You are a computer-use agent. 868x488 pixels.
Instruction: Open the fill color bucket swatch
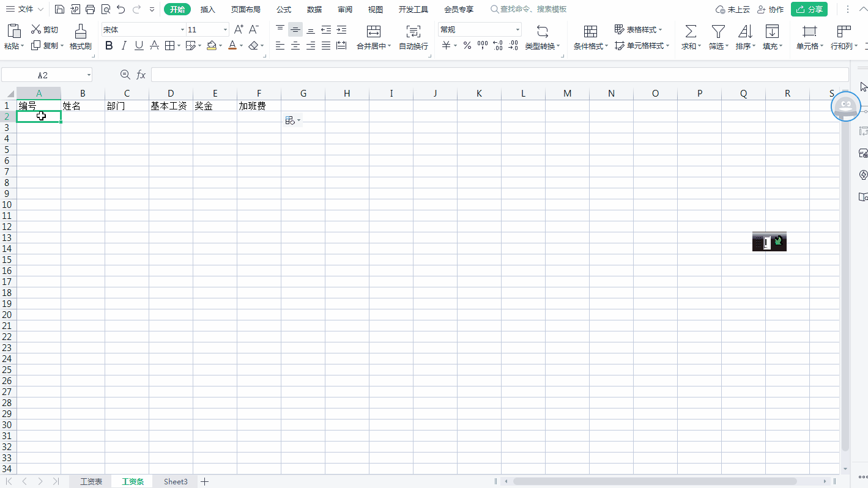tap(212, 45)
